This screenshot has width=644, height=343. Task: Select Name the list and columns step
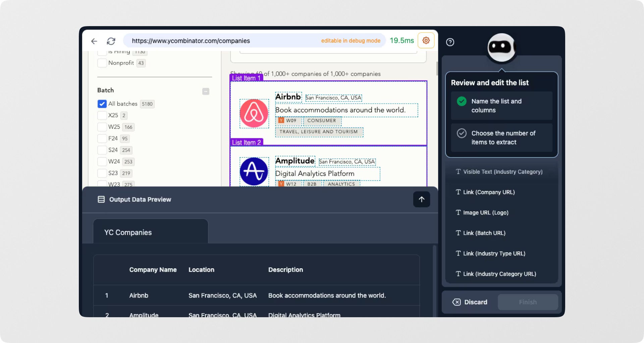coord(501,106)
